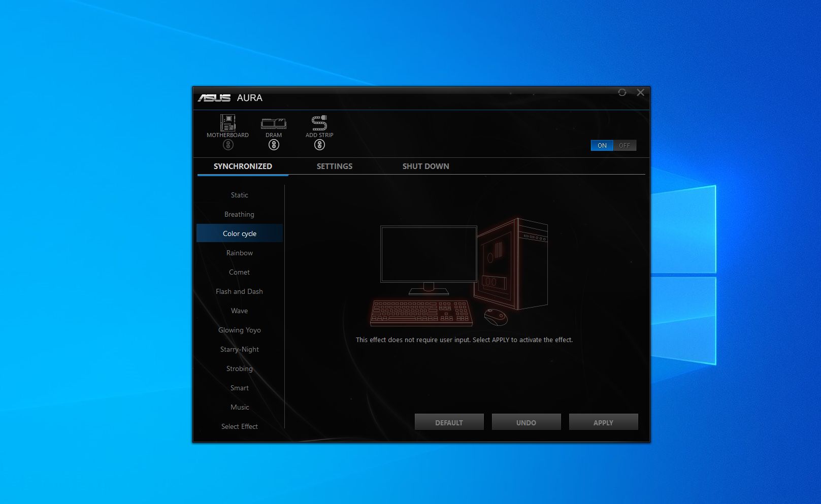The height and width of the screenshot is (504, 821).
Task: Click the DEFAULT button
Action: coord(449,422)
